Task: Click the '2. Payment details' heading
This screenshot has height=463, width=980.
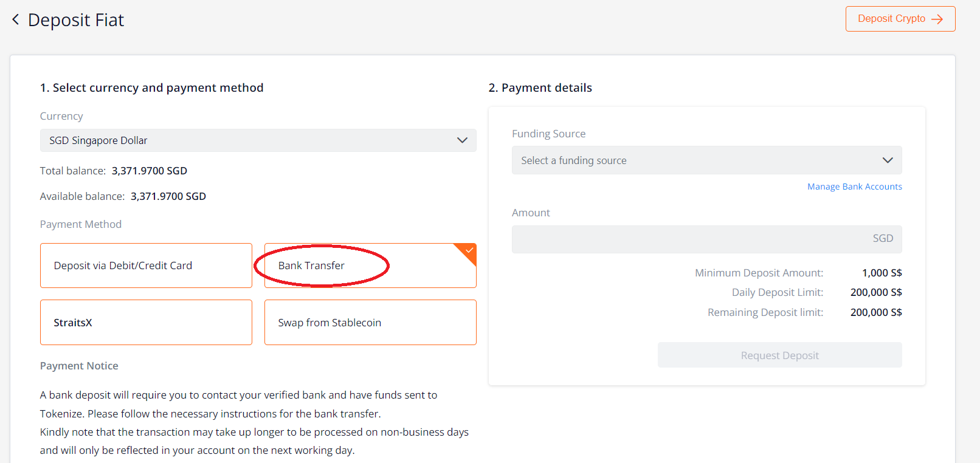Action: point(540,87)
